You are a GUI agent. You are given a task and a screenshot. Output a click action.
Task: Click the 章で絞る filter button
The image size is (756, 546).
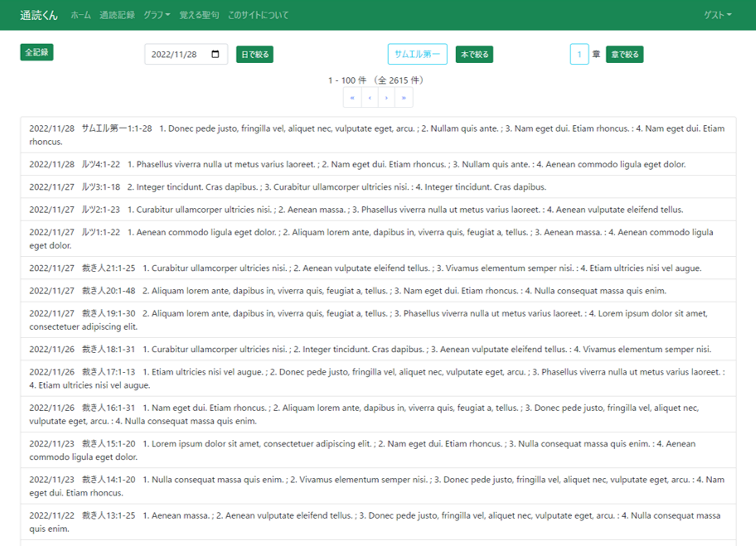[x=624, y=55]
